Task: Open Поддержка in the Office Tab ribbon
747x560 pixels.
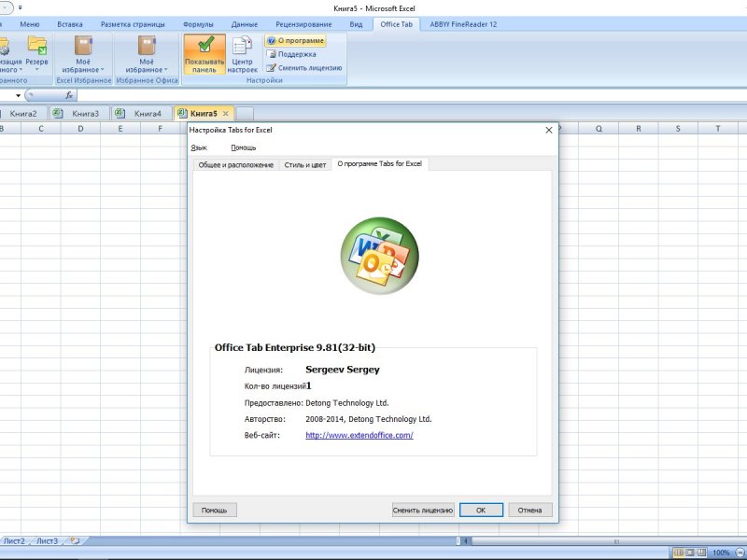Action: click(291, 54)
